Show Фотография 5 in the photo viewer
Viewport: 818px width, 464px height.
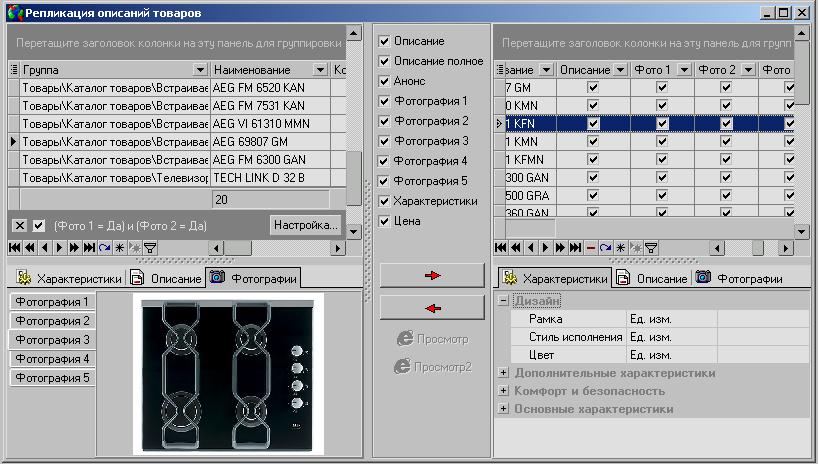(52, 377)
